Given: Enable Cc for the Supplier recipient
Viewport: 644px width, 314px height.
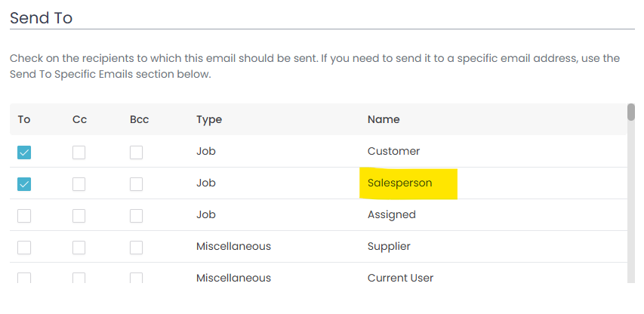Looking at the screenshot, I should coord(79,248).
